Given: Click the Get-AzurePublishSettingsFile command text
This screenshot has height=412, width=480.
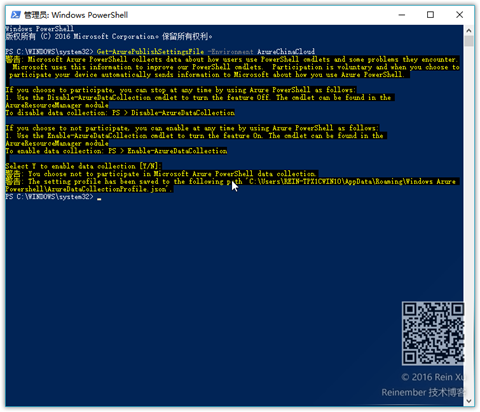Looking at the screenshot, I should [x=150, y=52].
